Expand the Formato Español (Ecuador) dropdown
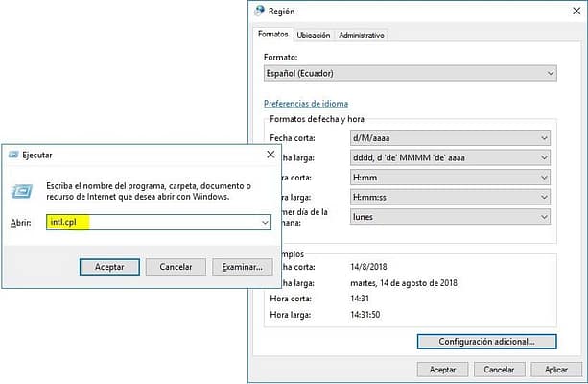This screenshot has height=384, width=588. [x=411, y=73]
